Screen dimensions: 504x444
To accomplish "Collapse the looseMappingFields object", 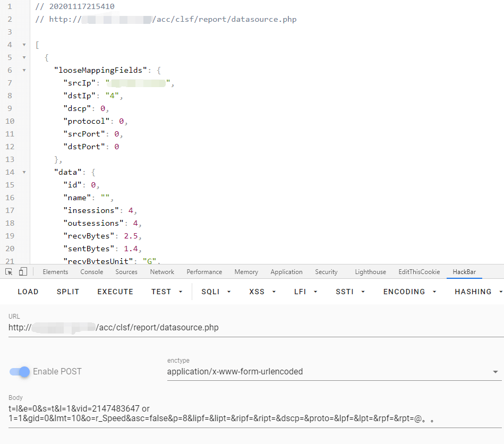I will tap(24, 70).
